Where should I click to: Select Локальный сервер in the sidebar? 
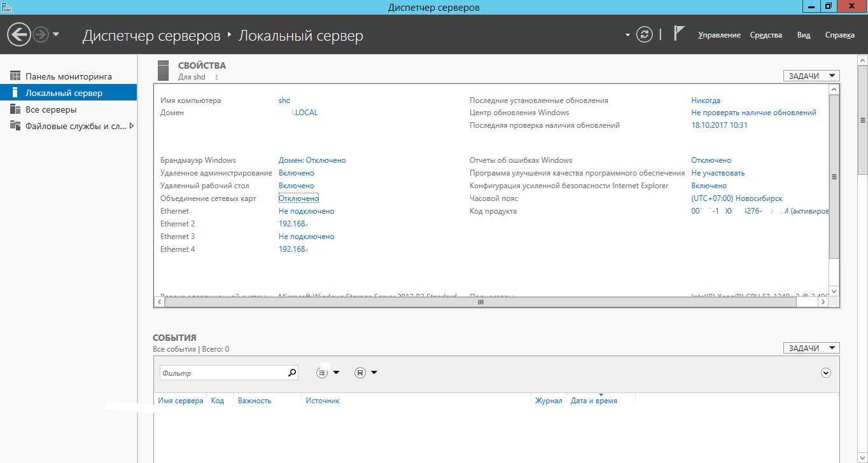click(x=68, y=93)
